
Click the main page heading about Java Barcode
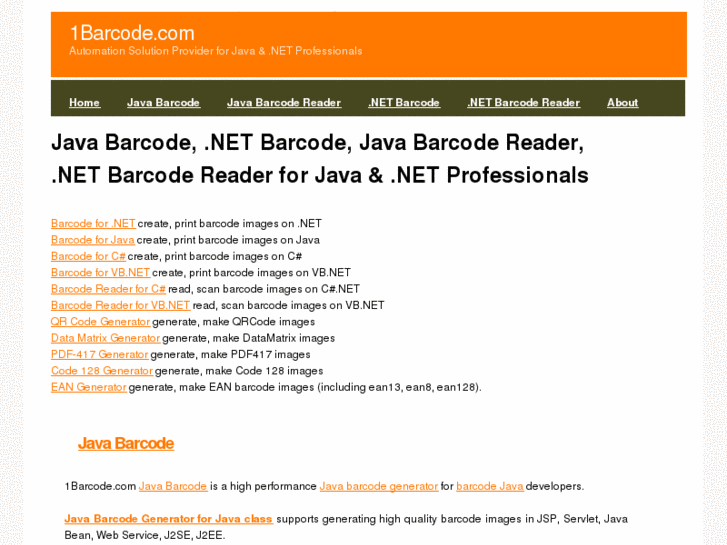[319, 159]
